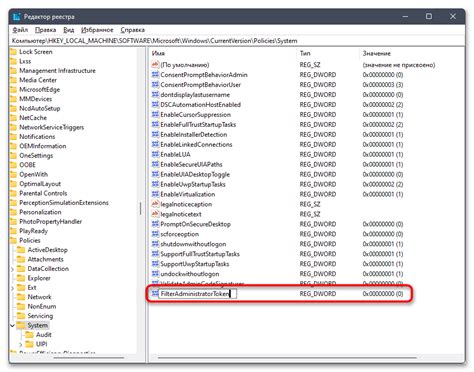Click the dontdisplaylastusername value icon
474x372 pixels.
click(155, 95)
